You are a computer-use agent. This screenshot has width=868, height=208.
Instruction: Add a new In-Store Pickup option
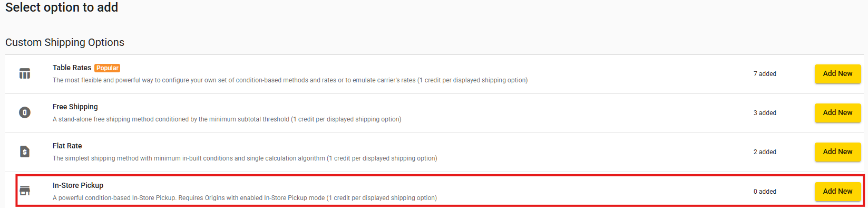[x=837, y=192]
